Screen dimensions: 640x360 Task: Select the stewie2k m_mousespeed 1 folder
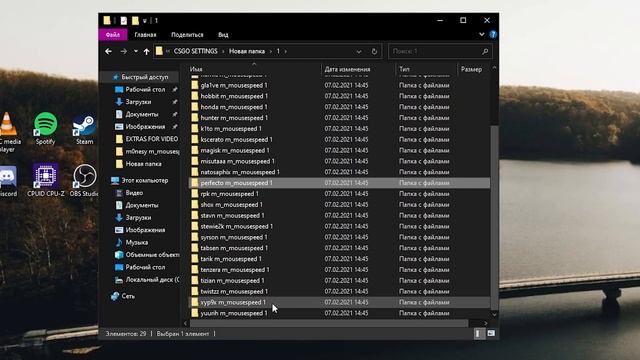tap(236, 226)
